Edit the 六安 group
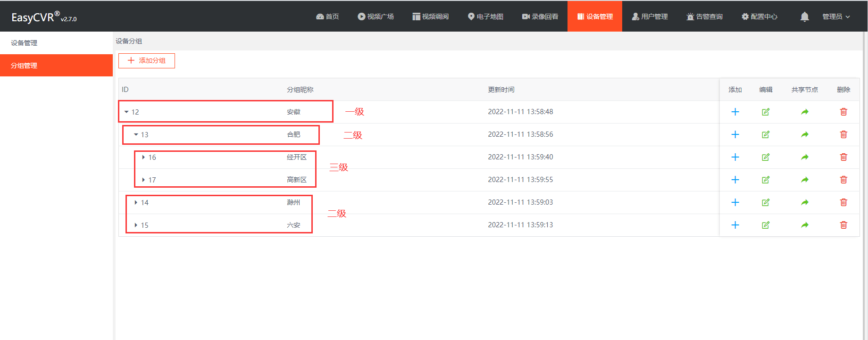The image size is (868, 340). tap(766, 225)
